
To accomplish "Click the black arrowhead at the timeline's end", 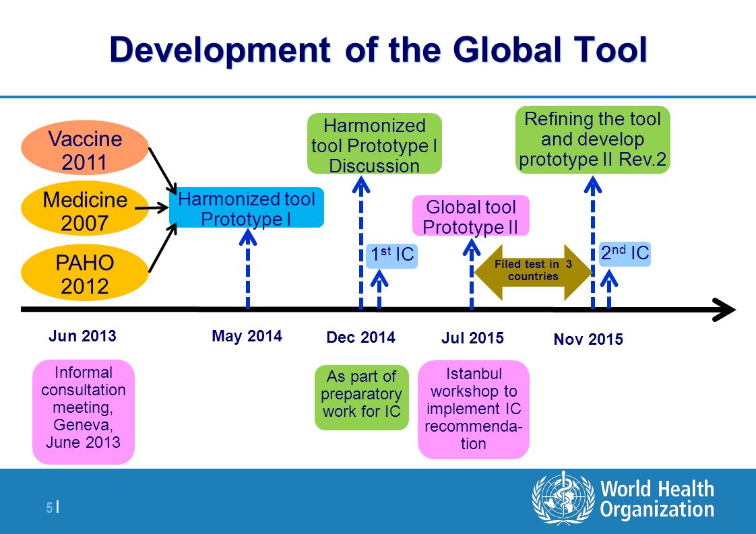I will point(723,309).
